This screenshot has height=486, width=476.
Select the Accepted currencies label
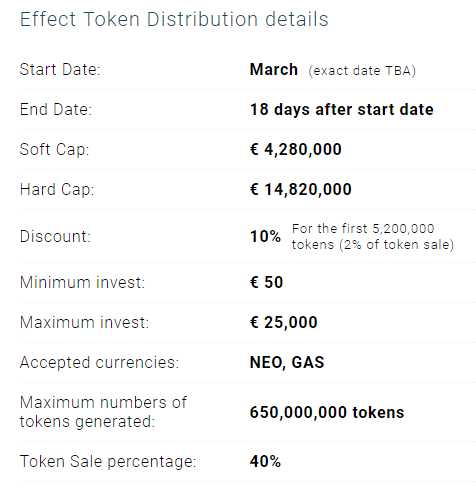(x=99, y=362)
